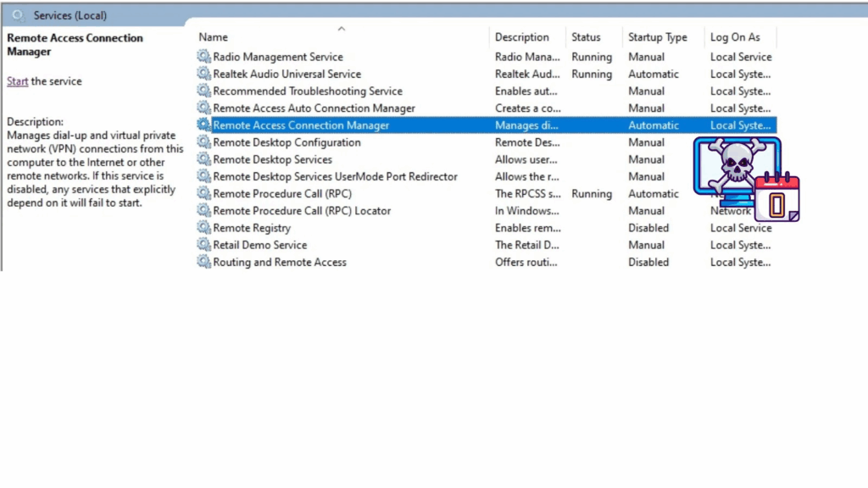The height and width of the screenshot is (488, 868).
Task: Sort by the Startup Type column header
Action: click(657, 37)
